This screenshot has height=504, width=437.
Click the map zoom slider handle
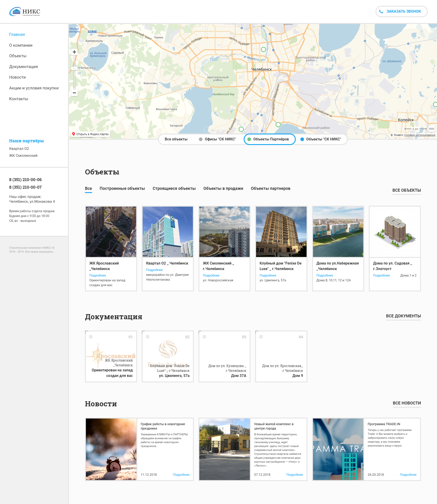point(74,68)
